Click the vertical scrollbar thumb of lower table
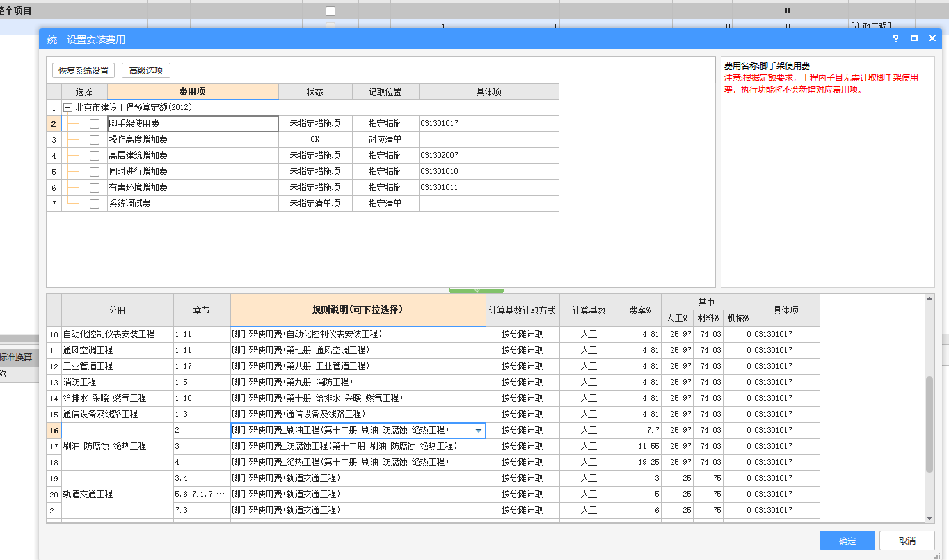 [x=930, y=424]
